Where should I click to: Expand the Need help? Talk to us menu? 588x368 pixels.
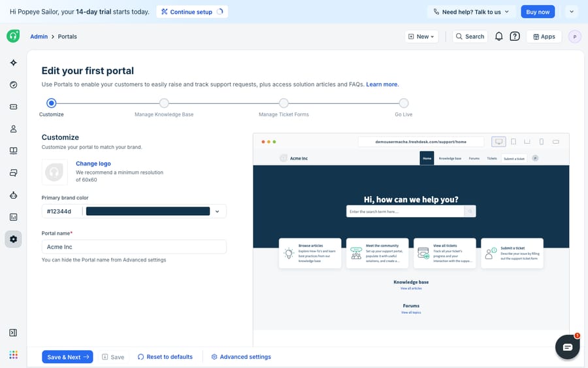pos(471,12)
